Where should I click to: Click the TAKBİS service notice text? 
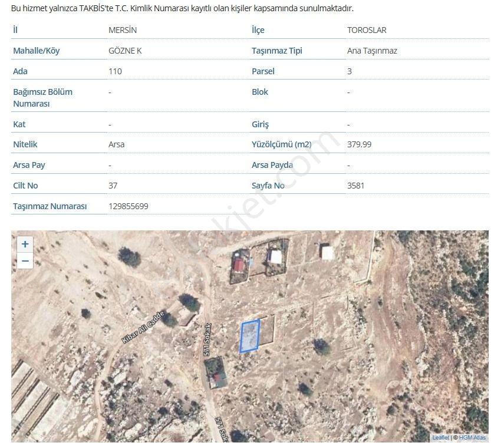(182, 8)
